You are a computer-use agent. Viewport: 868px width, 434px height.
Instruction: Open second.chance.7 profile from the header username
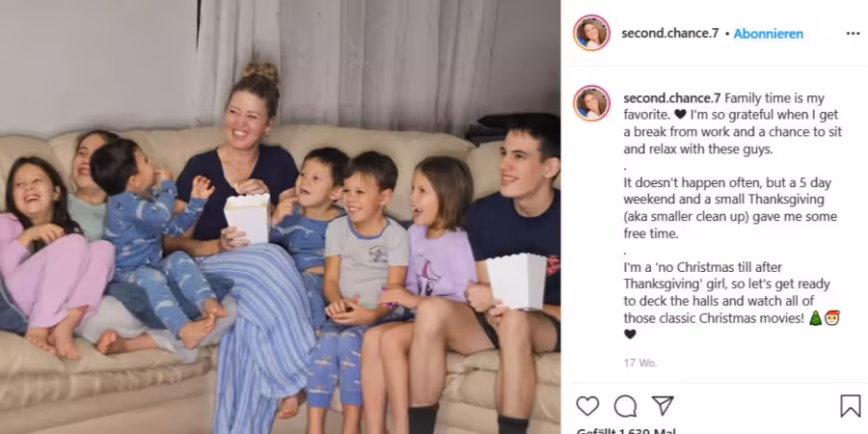[670, 34]
